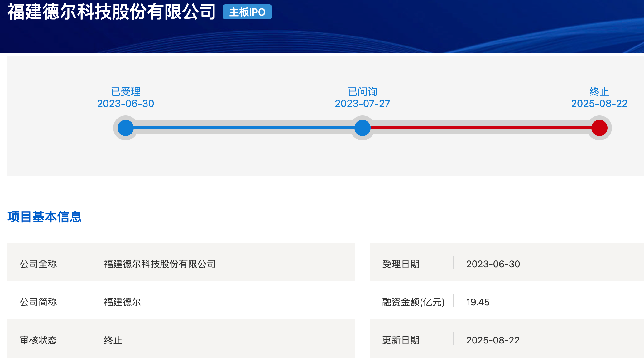Click the 2025-08-22 value in 更新日期 row

pos(493,340)
